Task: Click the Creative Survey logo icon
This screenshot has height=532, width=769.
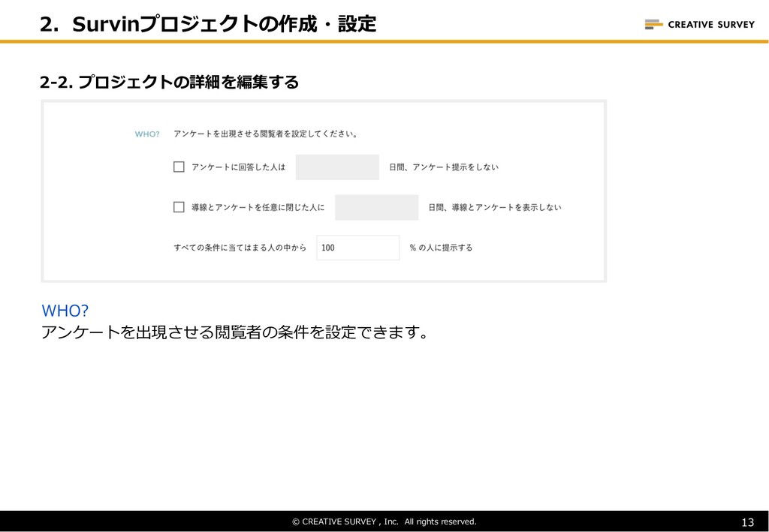Action: tap(654, 24)
